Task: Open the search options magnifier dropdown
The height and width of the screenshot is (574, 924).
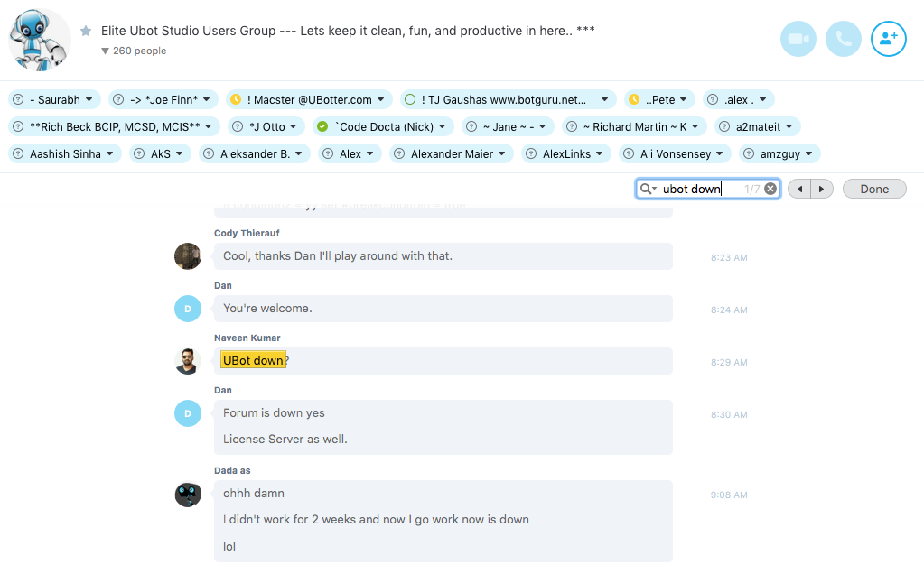Action: coord(649,189)
